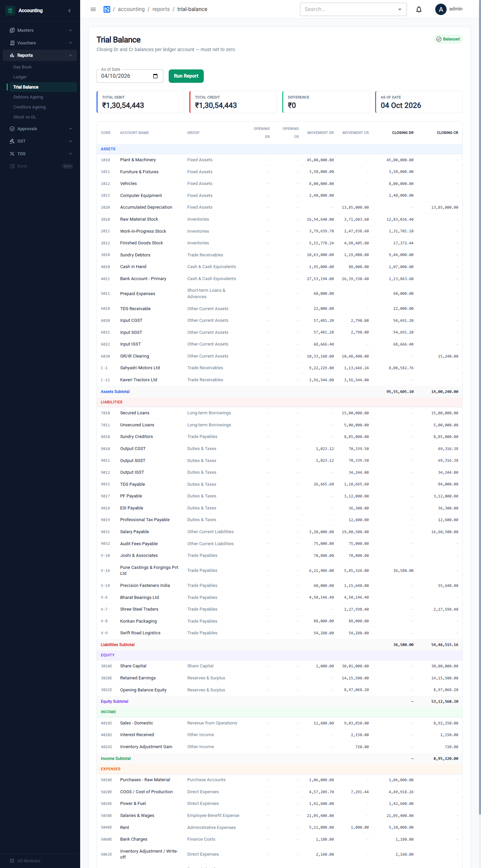Click the GST gavel icon
The image size is (481, 868).
click(x=12, y=141)
